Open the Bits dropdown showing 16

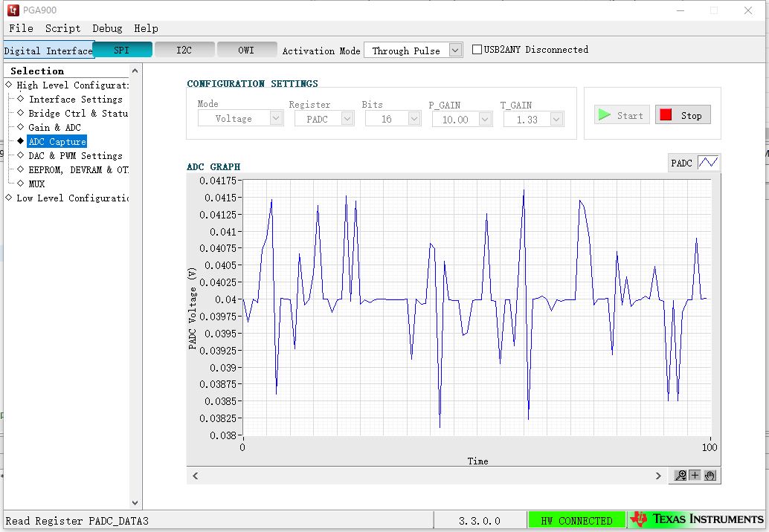point(414,119)
